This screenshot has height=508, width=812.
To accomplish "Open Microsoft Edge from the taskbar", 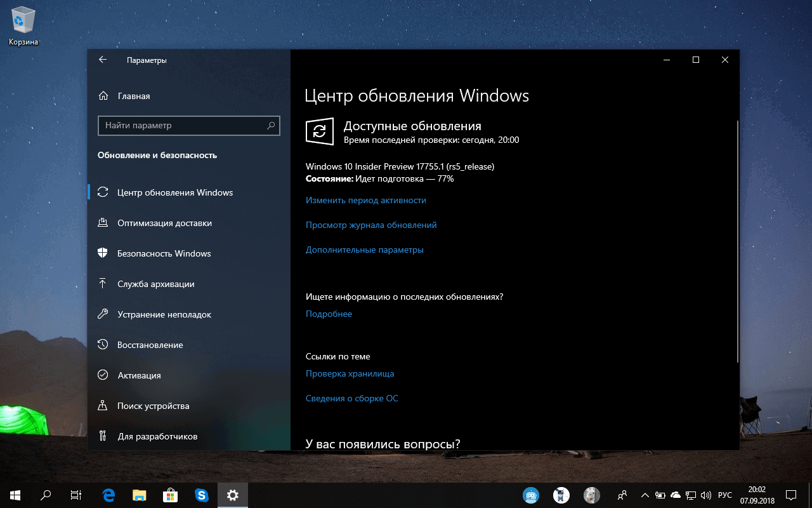I will (x=108, y=495).
